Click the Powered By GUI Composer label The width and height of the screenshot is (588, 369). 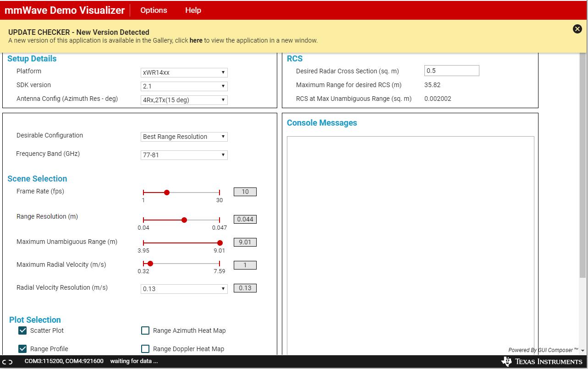point(543,350)
